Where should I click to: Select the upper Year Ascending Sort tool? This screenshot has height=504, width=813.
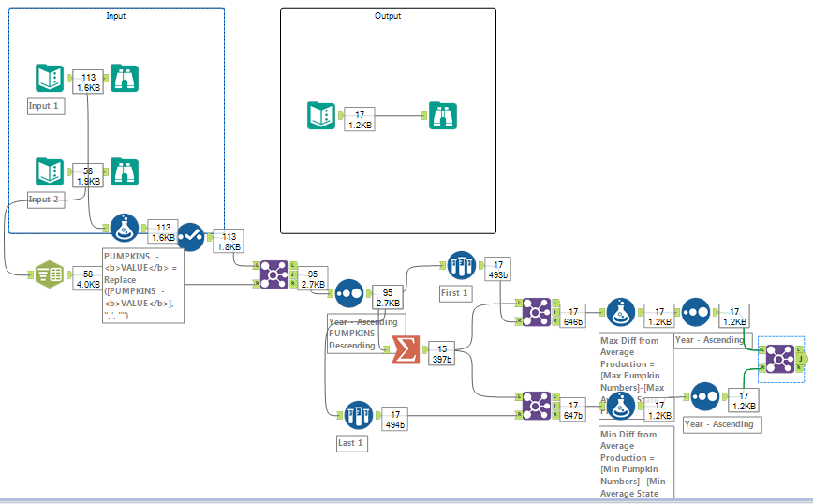pyautogui.click(x=696, y=312)
